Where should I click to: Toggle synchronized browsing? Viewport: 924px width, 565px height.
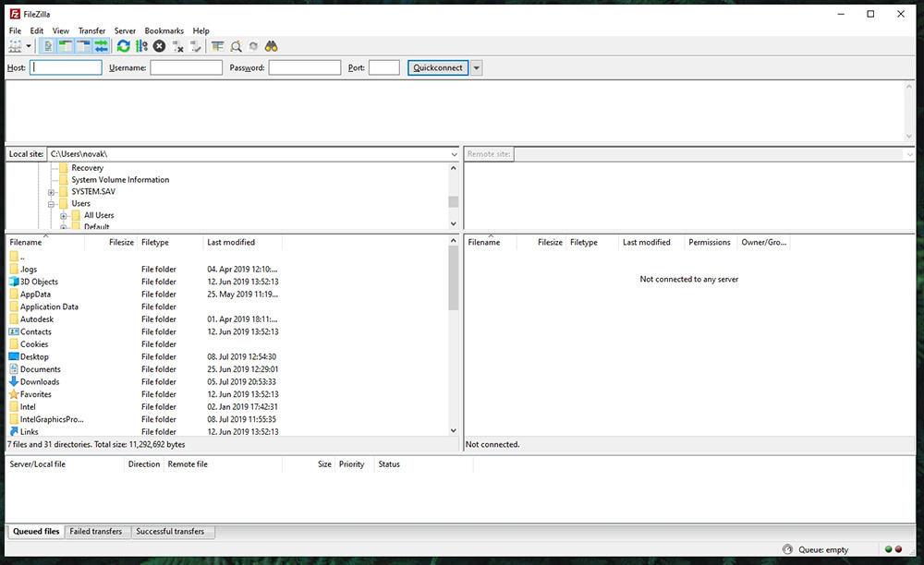click(x=253, y=46)
